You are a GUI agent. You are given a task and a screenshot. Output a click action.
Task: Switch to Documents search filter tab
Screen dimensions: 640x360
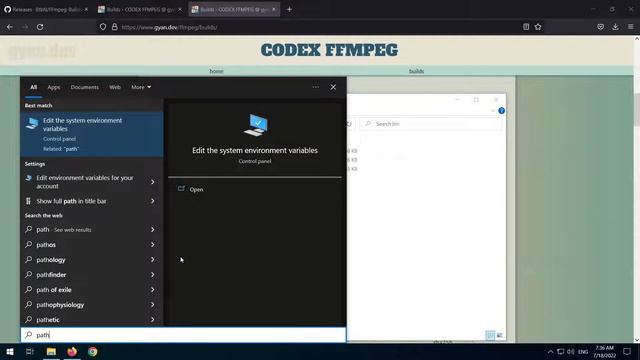(84, 87)
